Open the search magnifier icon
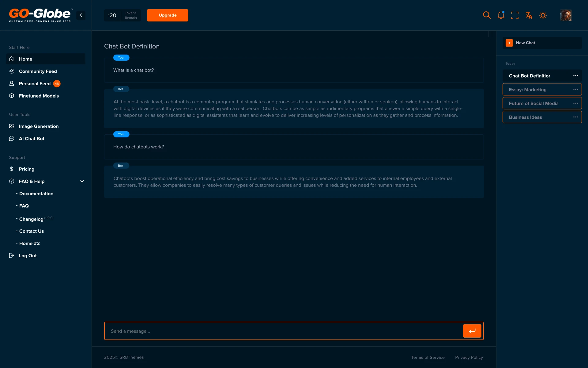 (487, 15)
